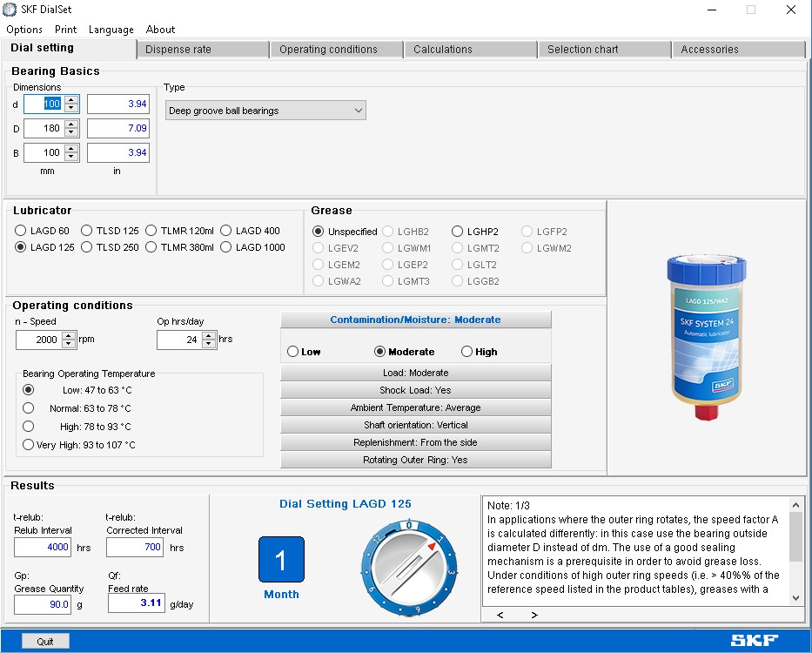Select Very High 93 to 107 °C temperature
The image size is (812, 653).
point(79,445)
